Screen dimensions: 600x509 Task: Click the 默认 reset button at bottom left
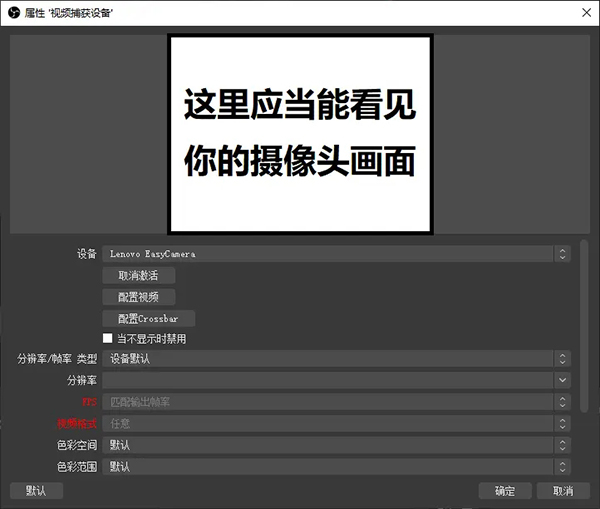coord(36,491)
